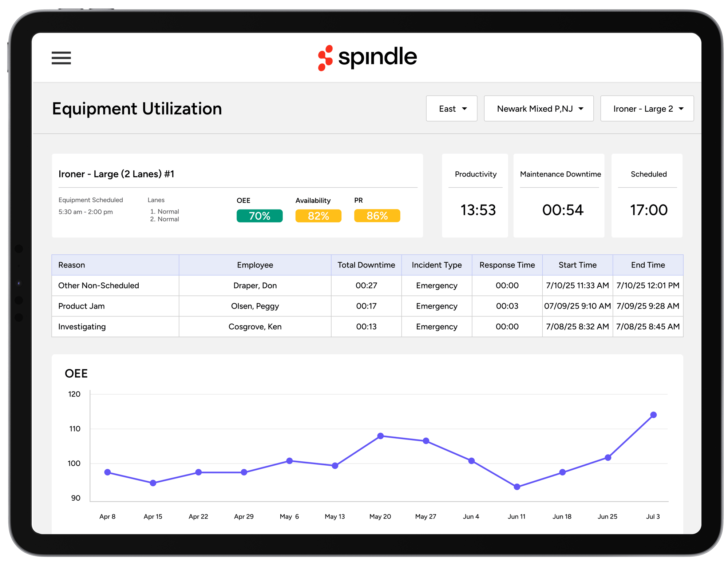This screenshot has width=728, height=569.
Task: Click the 86% PR badge
Action: click(x=377, y=216)
